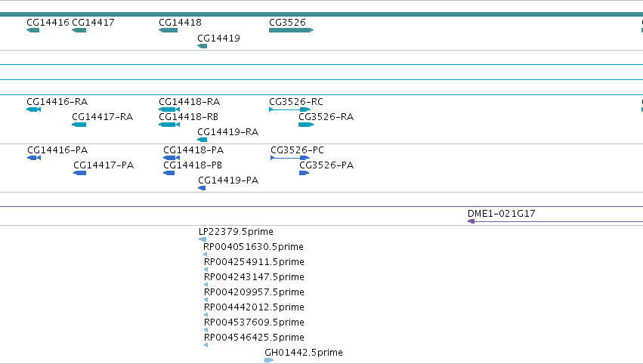Click the GH01442.5prime EST glyph
The image size is (643, 364).
coord(269,360)
